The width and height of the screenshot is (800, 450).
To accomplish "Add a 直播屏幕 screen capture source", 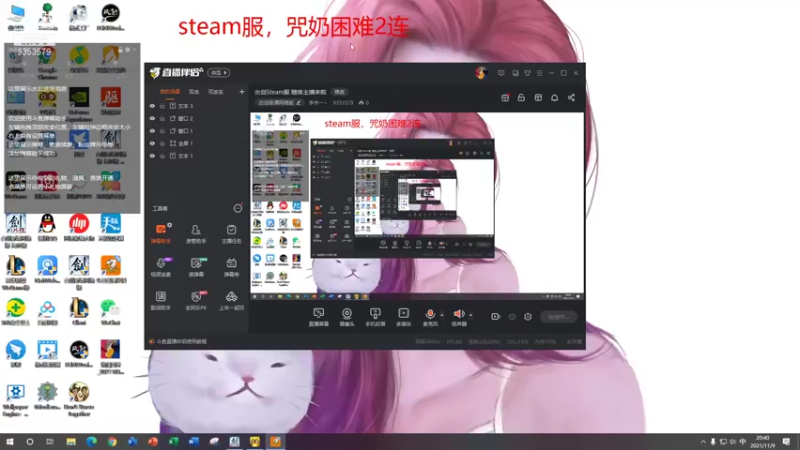I will 318,317.
